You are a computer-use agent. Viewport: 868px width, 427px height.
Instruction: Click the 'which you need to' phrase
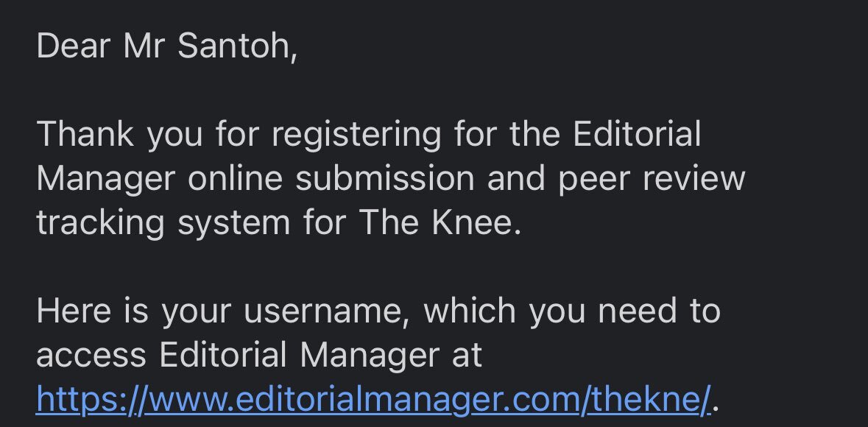coord(572,312)
